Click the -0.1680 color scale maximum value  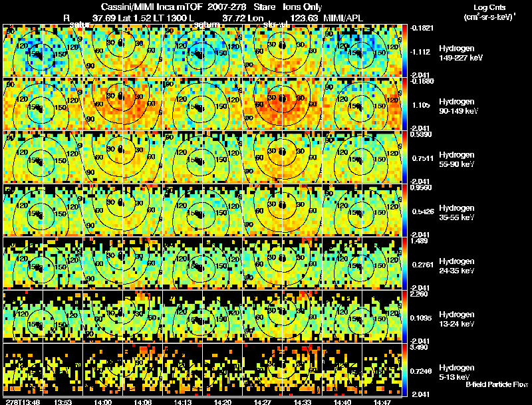(422, 81)
